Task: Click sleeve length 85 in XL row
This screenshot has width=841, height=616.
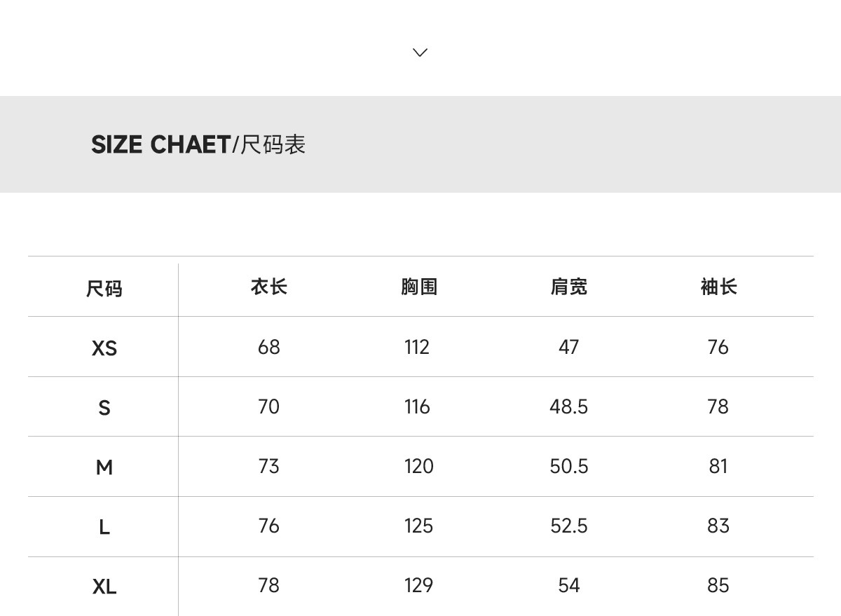Action: (x=718, y=585)
